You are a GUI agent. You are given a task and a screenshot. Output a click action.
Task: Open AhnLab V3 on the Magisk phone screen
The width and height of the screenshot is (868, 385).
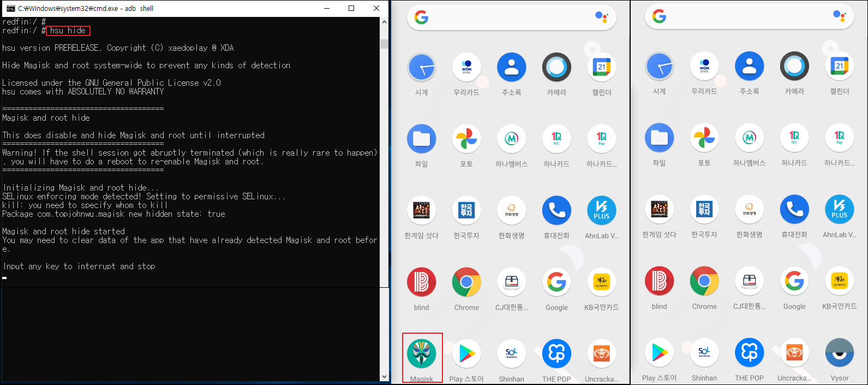point(602,210)
